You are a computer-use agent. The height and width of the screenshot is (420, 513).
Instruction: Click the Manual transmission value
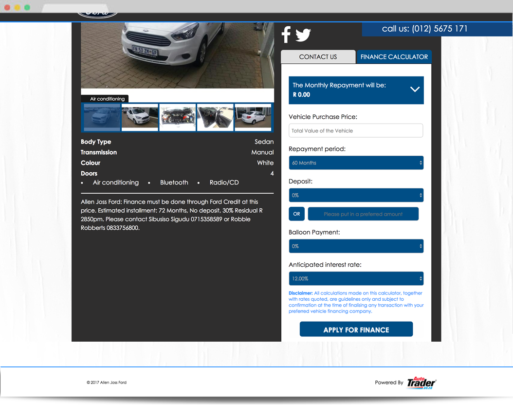262,152
